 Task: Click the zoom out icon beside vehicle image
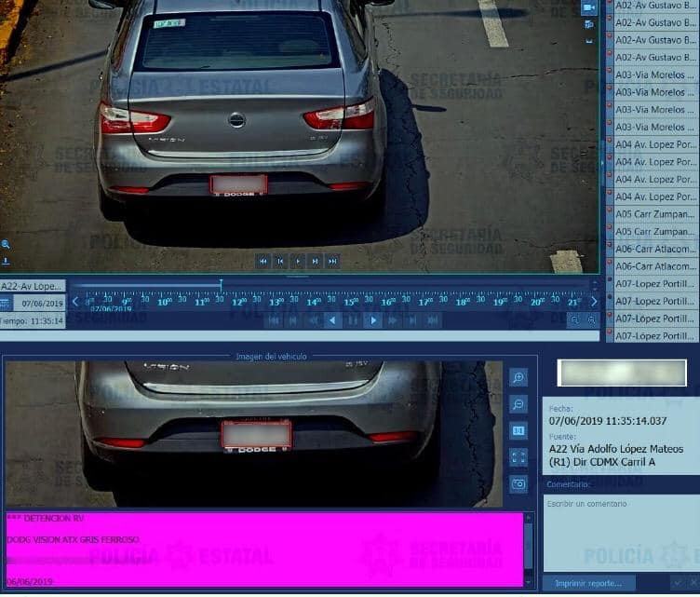(518, 404)
